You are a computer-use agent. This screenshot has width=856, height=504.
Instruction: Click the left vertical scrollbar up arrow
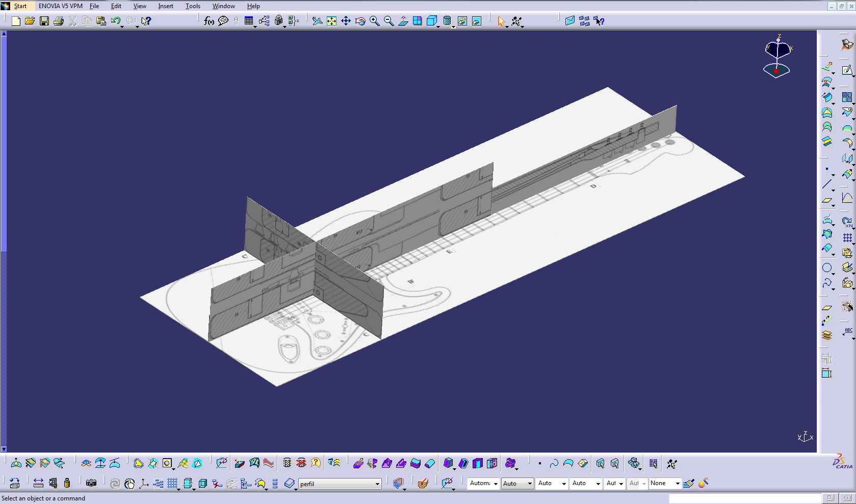(4, 34)
